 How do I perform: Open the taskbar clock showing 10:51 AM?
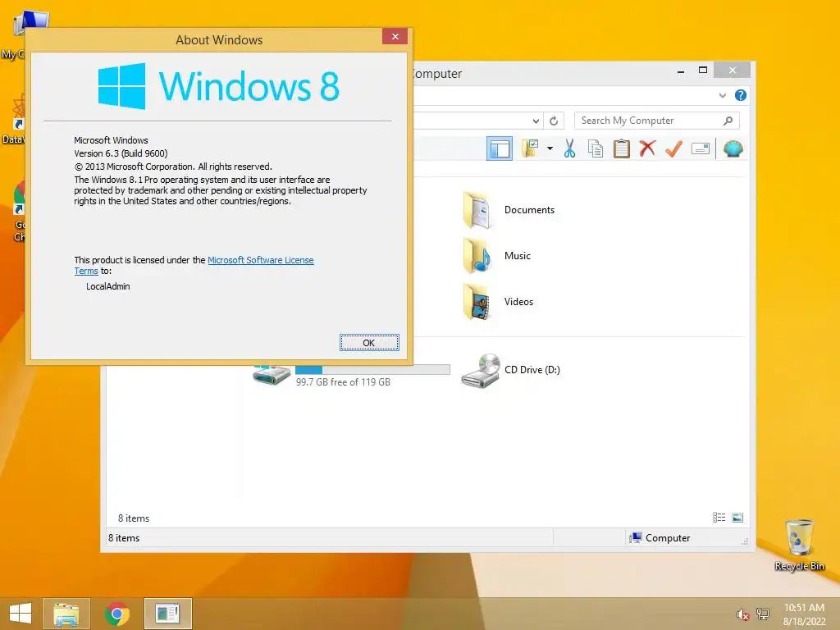pyautogui.click(x=804, y=614)
